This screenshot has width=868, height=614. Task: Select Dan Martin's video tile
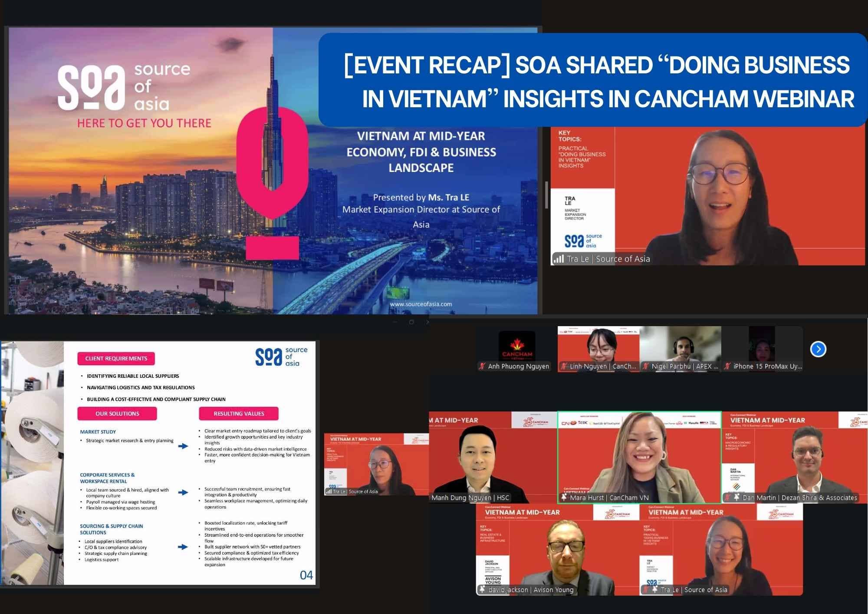click(795, 457)
